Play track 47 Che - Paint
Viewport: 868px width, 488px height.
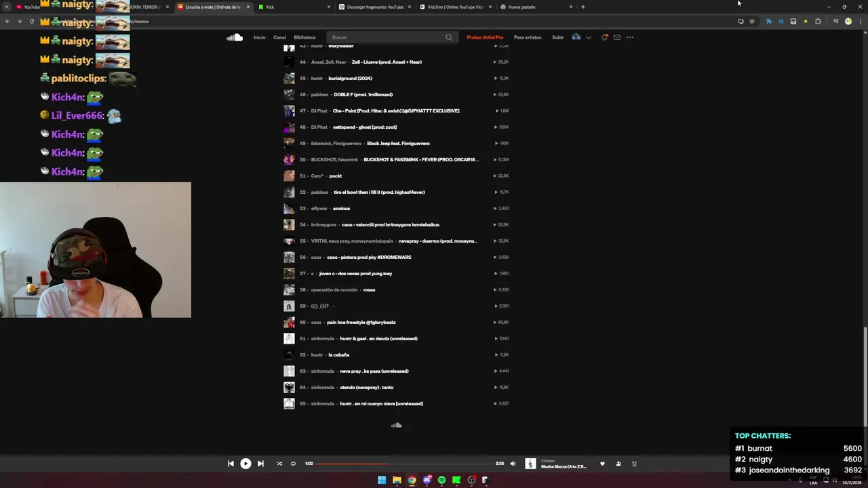coord(396,110)
